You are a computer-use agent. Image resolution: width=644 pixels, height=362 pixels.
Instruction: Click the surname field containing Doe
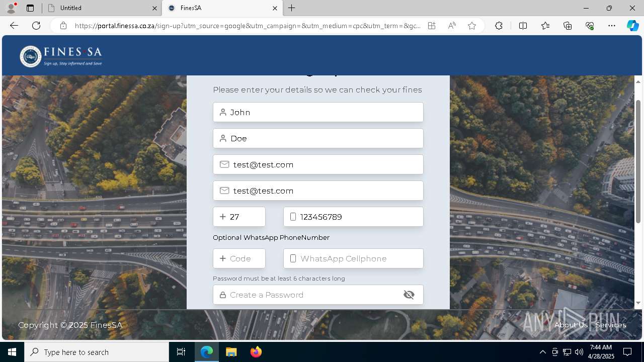coord(318,138)
